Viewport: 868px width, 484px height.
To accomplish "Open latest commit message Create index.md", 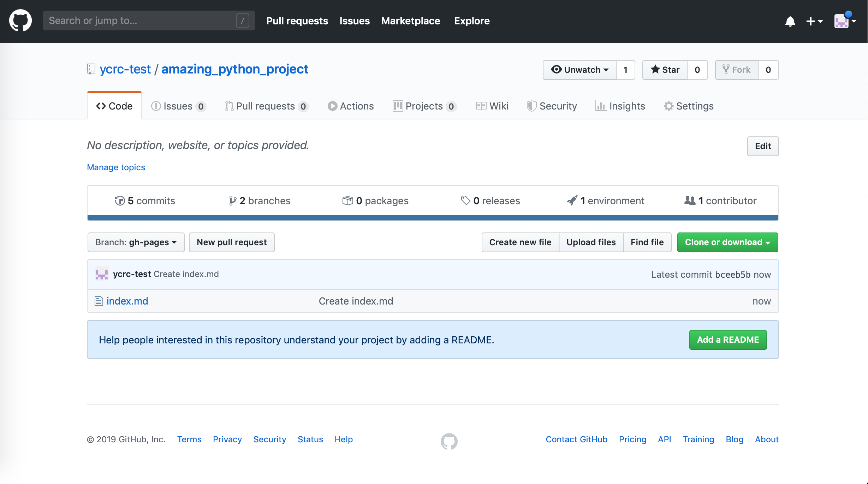I will point(186,274).
